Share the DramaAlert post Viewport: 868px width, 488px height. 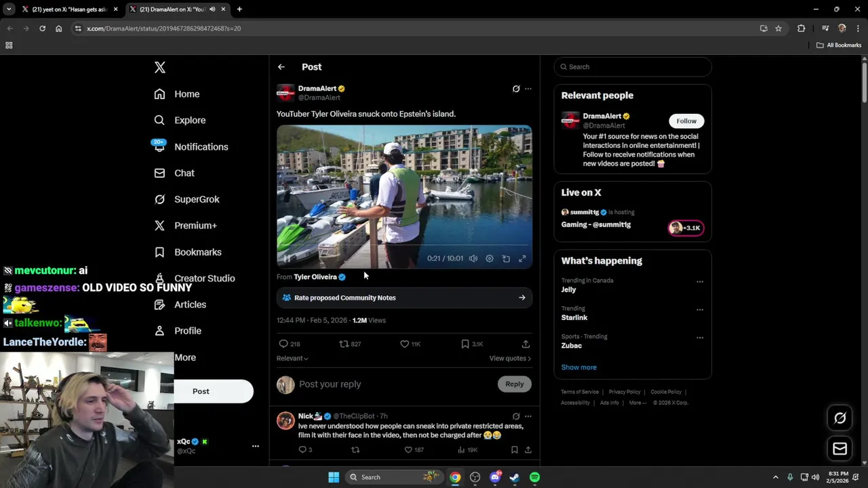click(526, 344)
